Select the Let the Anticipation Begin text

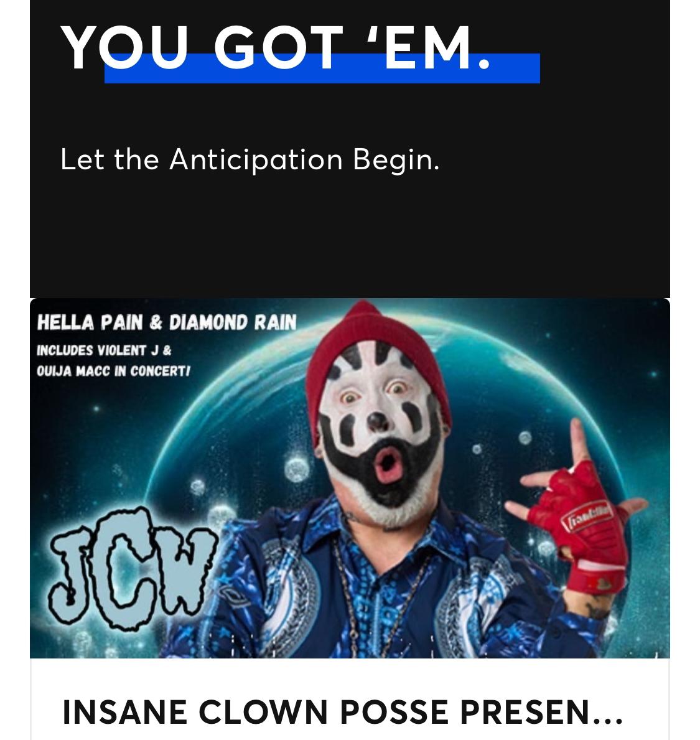(x=250, y=159)
